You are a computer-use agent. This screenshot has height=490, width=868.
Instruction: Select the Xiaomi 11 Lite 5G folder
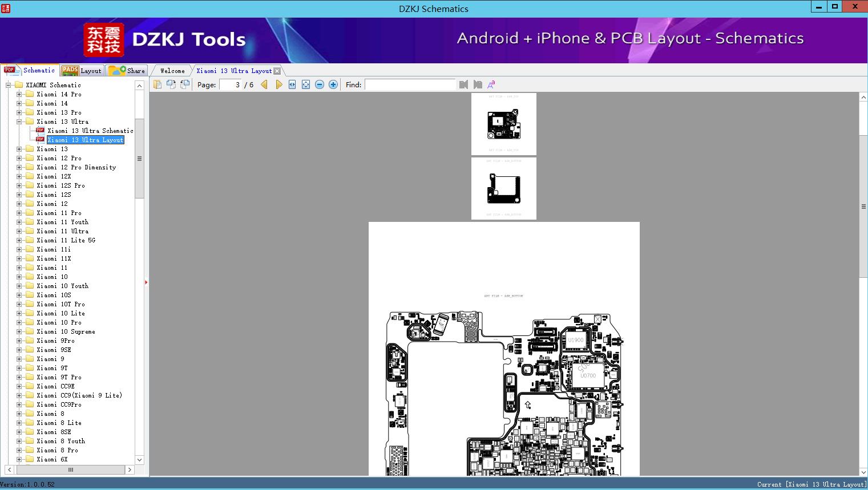point(66,240)
